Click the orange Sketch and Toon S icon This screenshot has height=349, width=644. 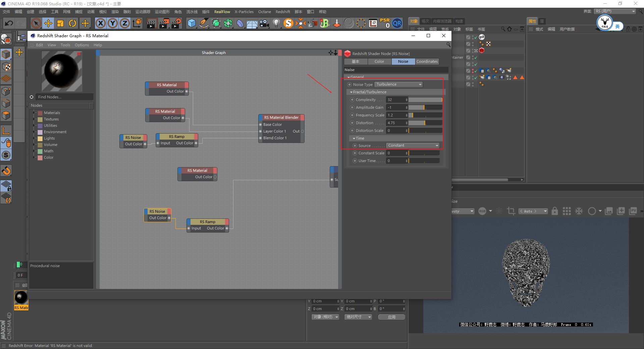(288, 23)
